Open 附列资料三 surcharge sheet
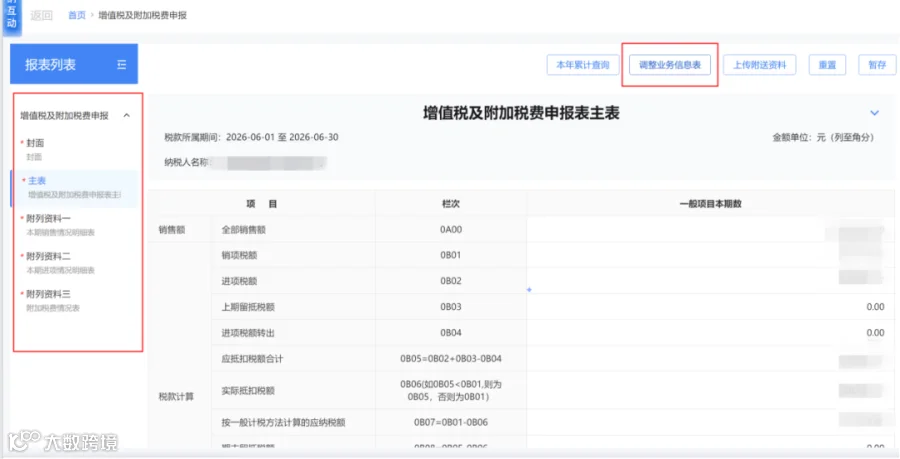 (75, 301)
